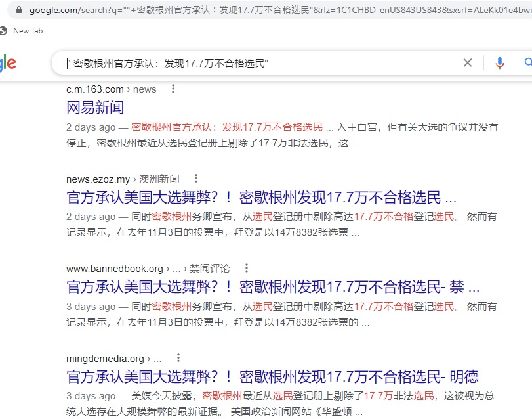Screen dimensions: 532x419
Task: Click the lock icon in address bar
Action: (19, 11)
